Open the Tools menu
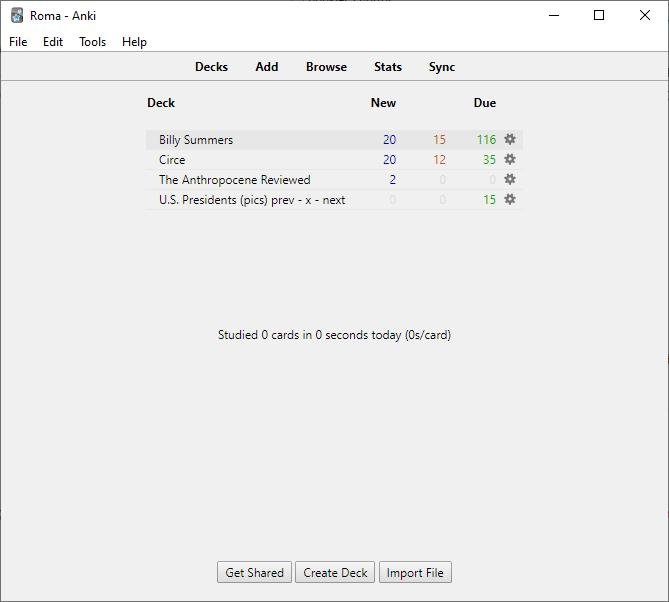Screen dimensions: 669x602 pos(93,42)
